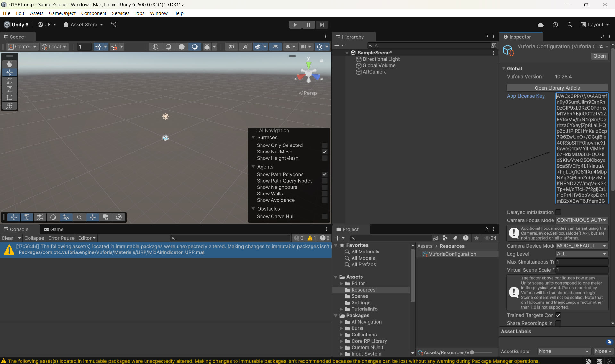Open the undo history icon

coord(555,25)
